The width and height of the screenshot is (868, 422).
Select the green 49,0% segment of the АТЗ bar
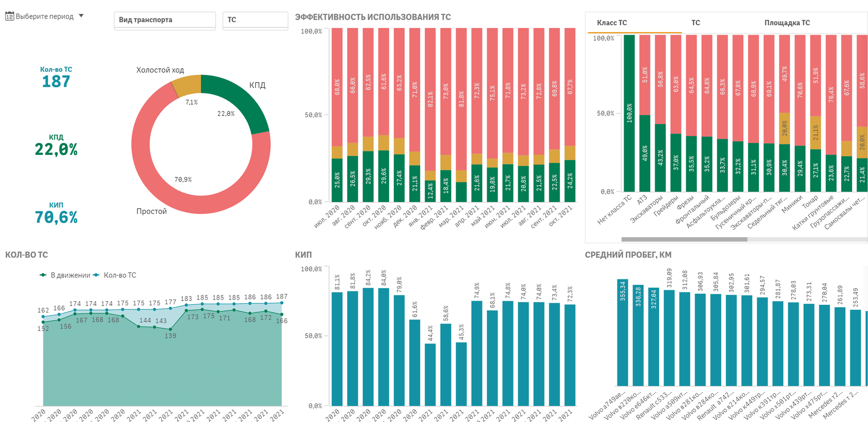[645, 153]
